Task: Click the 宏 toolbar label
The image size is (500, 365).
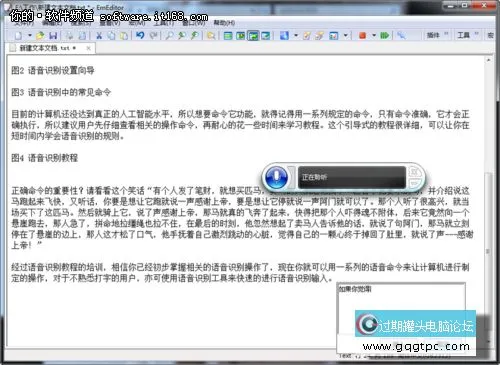Action: pyautogui.click(x=491, y=35)
